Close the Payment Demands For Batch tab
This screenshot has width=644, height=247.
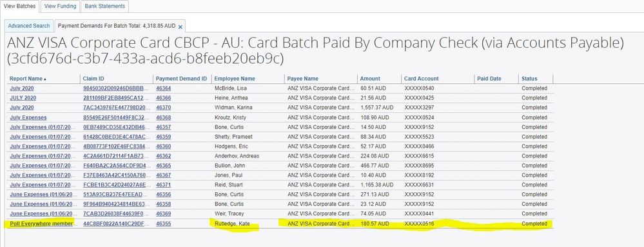[181, 26]
